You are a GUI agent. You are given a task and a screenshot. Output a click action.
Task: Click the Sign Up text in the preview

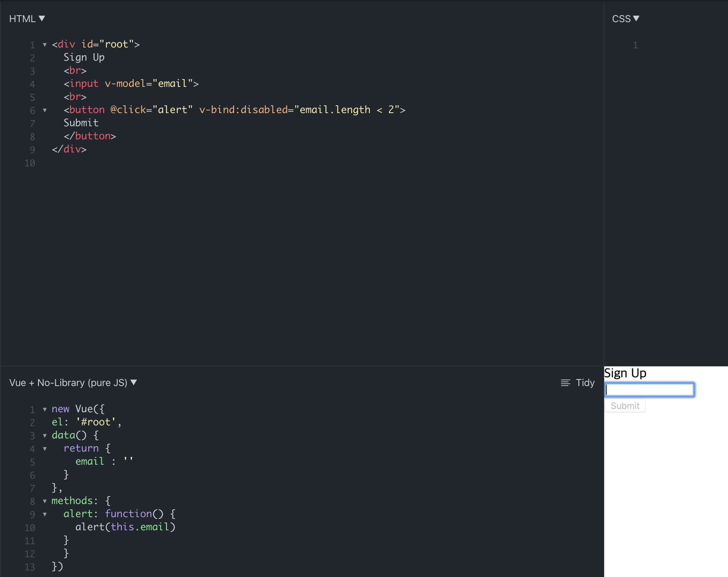(x=625, y=373)
